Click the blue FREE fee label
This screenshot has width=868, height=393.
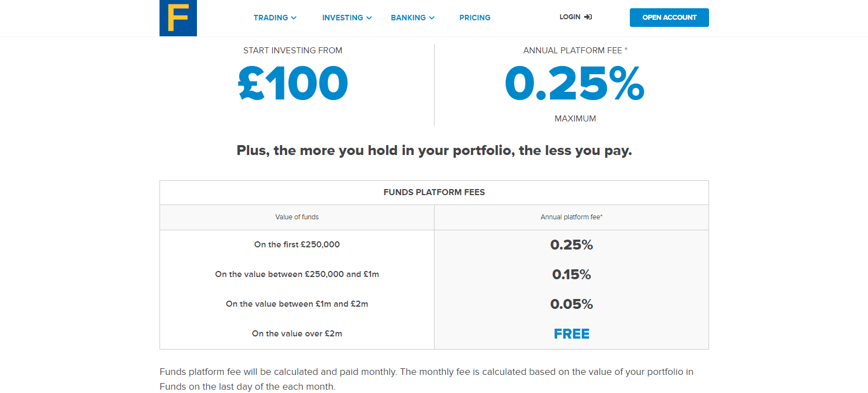[572, 334]
